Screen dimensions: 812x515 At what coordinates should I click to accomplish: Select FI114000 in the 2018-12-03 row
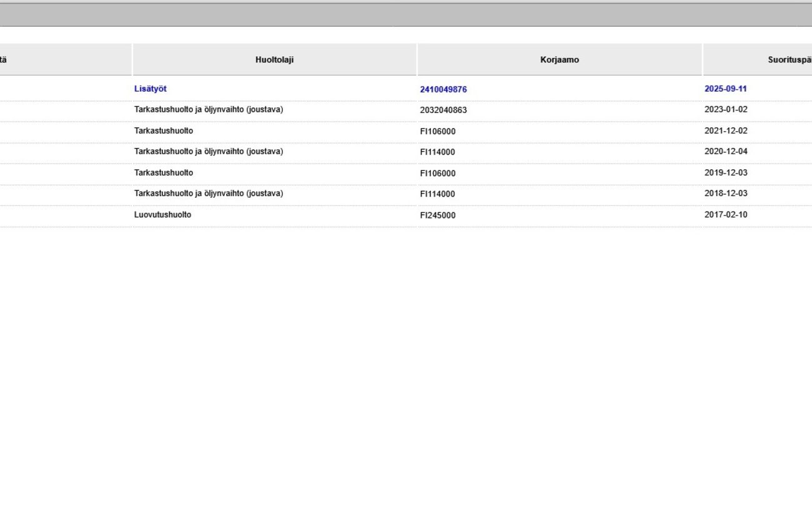pos(437,194)
